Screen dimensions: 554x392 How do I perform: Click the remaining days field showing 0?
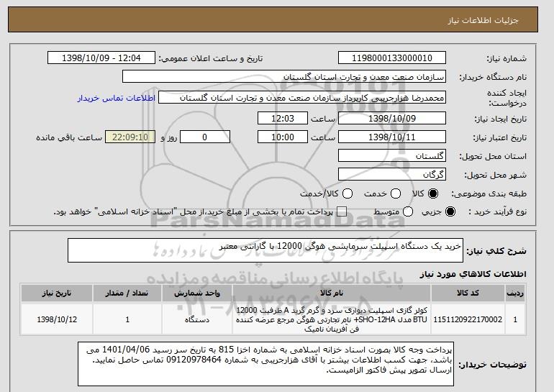click(205, 137)
